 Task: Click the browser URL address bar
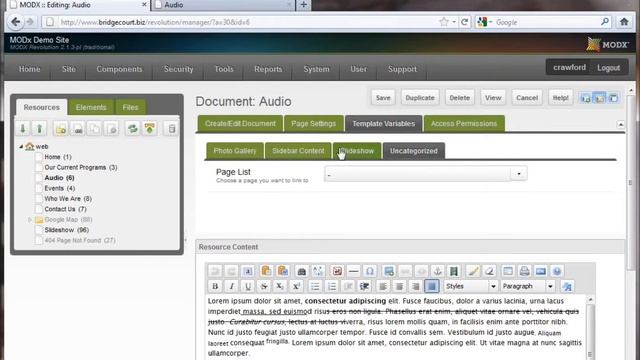(x=245, y=22)
